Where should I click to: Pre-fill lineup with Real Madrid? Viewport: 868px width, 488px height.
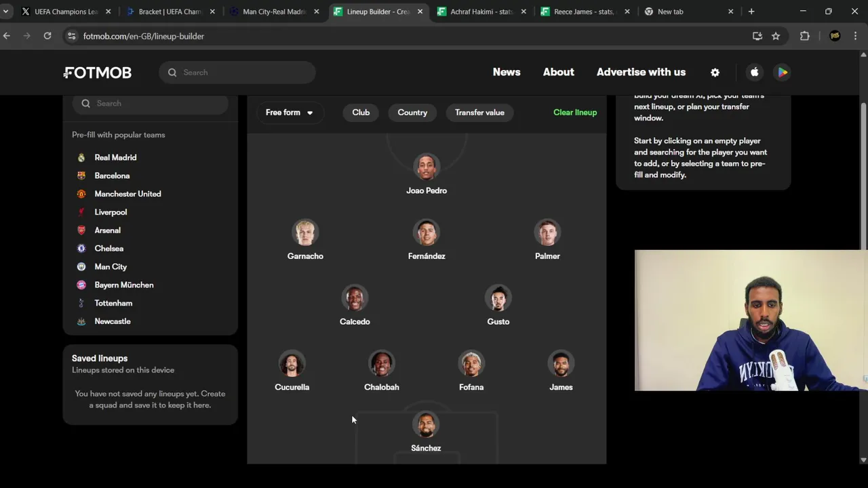coord(116,157)
